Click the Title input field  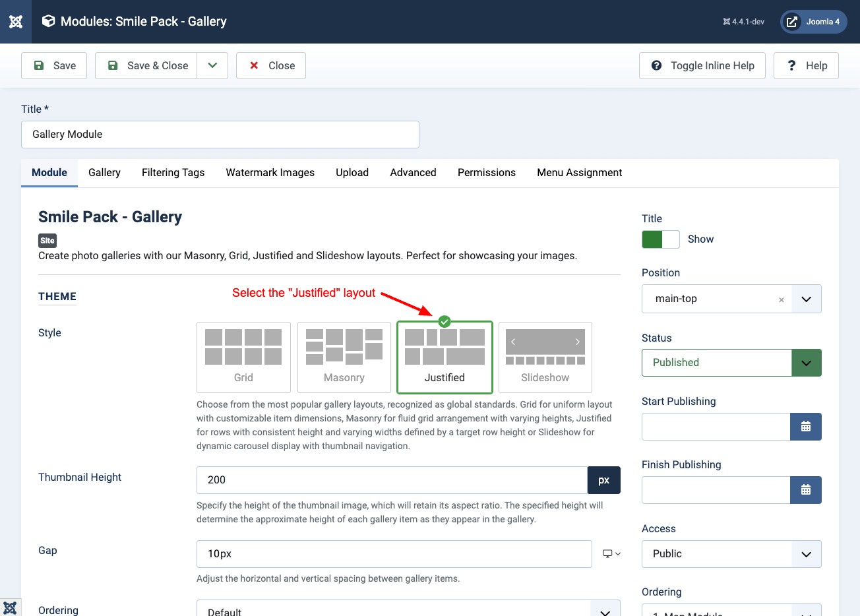[220, 135]
